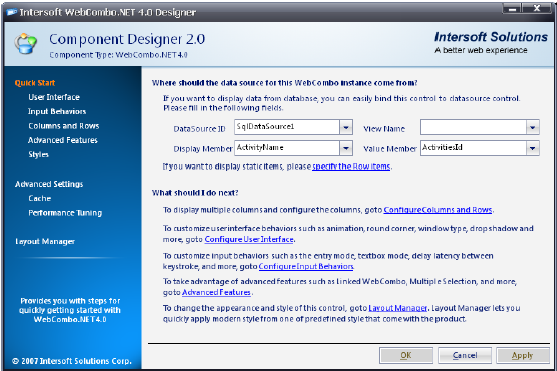Open the DataSource ID dropdown arrow
This screenshot has width=557, height=371.
pos(346,127)
